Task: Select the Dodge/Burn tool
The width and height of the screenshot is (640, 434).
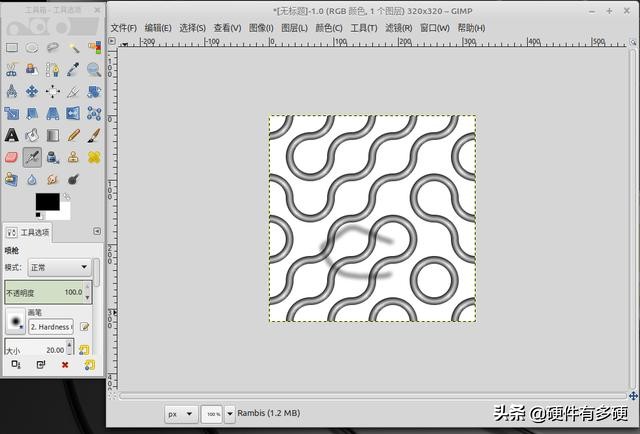Action: pyautogui.click(x=73, y=179)
